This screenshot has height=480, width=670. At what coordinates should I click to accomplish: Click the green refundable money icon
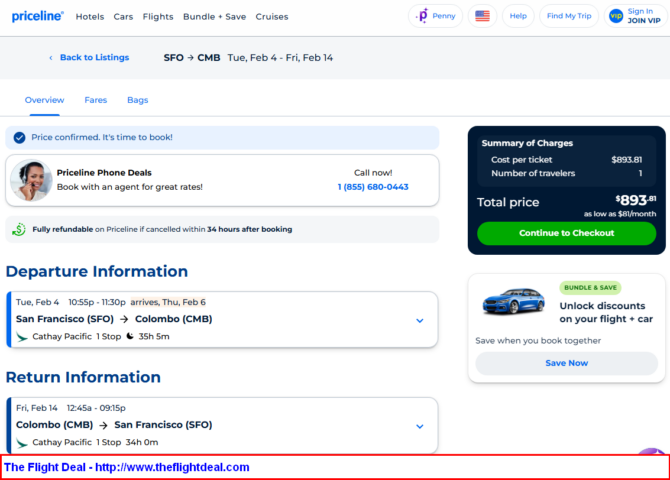coord(18,229)
